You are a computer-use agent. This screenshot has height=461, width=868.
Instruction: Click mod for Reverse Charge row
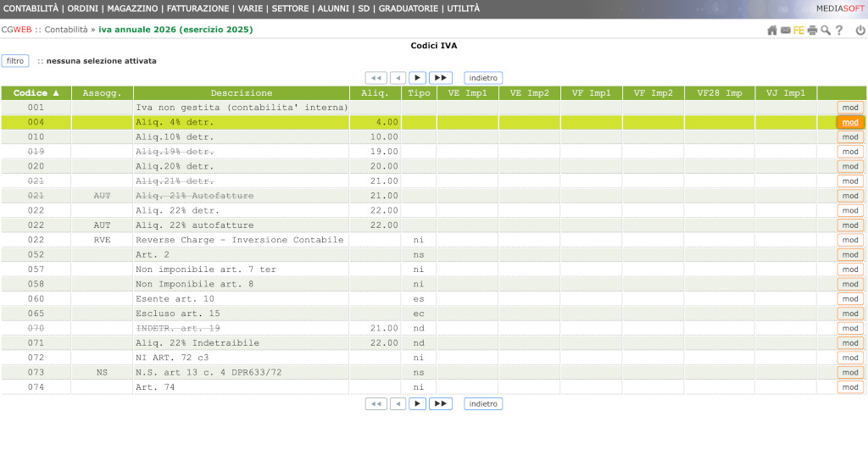click(850, 240)
